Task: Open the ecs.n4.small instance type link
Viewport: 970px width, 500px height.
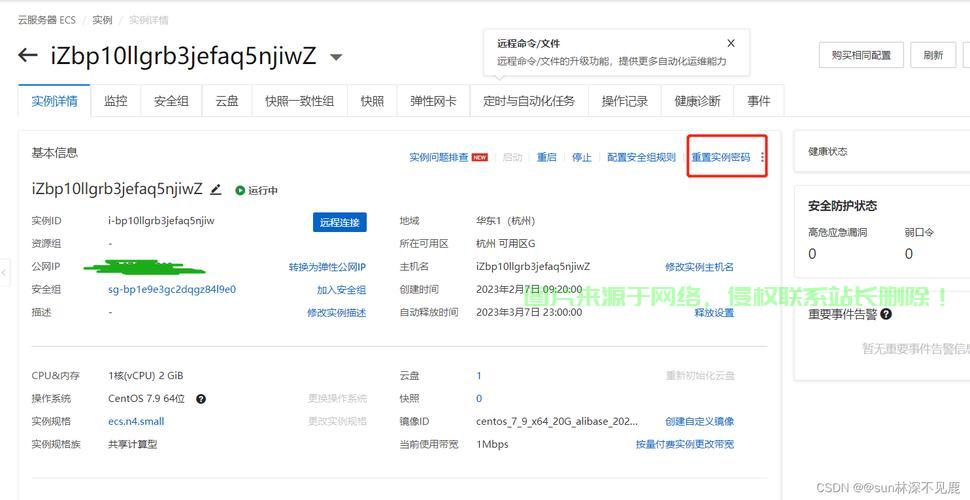Action: coord(136,421)
